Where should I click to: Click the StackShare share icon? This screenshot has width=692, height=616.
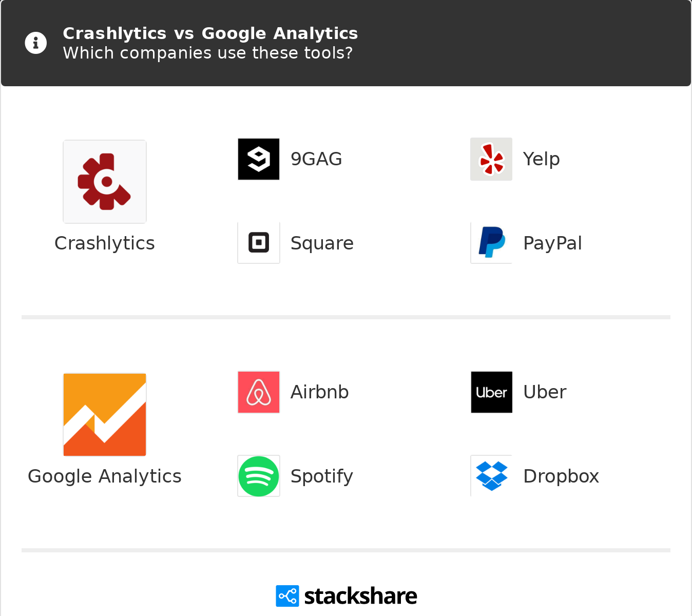click(287, 596)
